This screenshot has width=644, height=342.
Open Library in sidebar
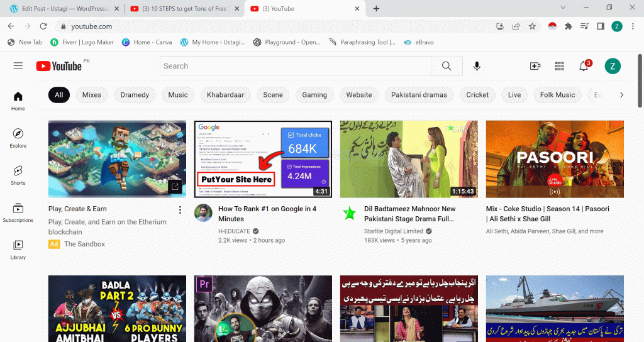click(x=18, y=250)
